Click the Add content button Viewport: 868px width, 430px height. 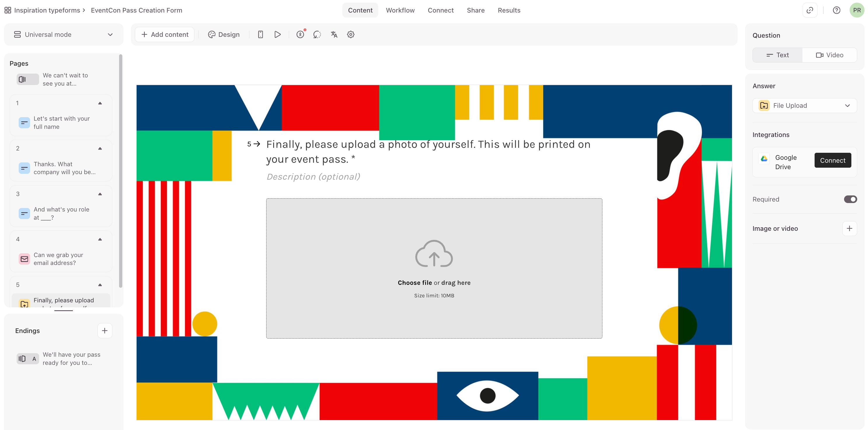(x=164, y=34)
